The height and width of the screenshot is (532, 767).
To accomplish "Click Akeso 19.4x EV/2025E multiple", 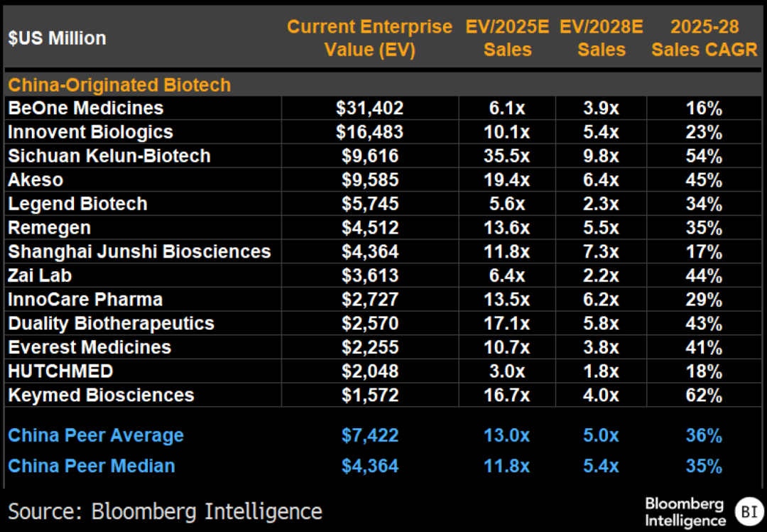I will pos(507,180).
